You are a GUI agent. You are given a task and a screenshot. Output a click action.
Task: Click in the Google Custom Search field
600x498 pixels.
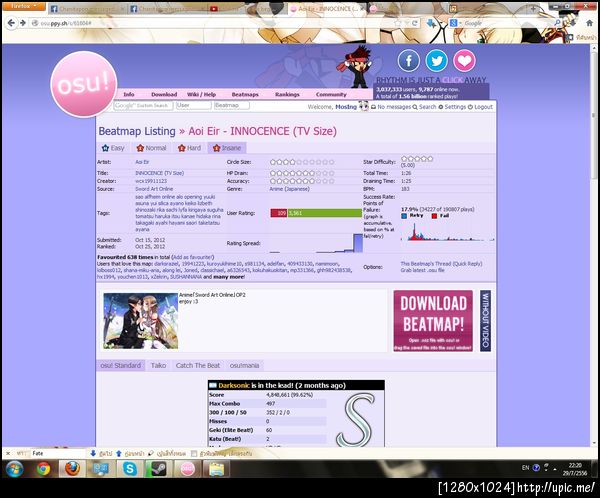(x=143, y=105)
